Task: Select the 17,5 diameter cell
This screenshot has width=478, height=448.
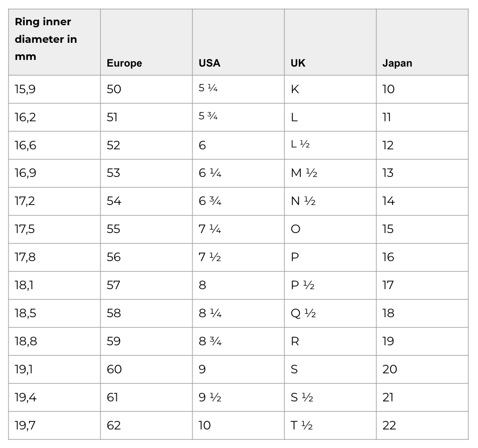Action: pos(25,229)
